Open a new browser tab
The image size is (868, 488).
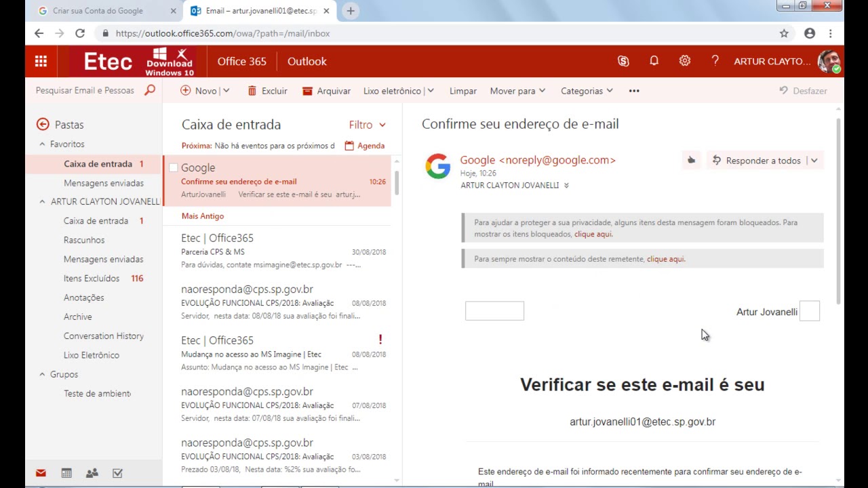click(x=351, y=11)
